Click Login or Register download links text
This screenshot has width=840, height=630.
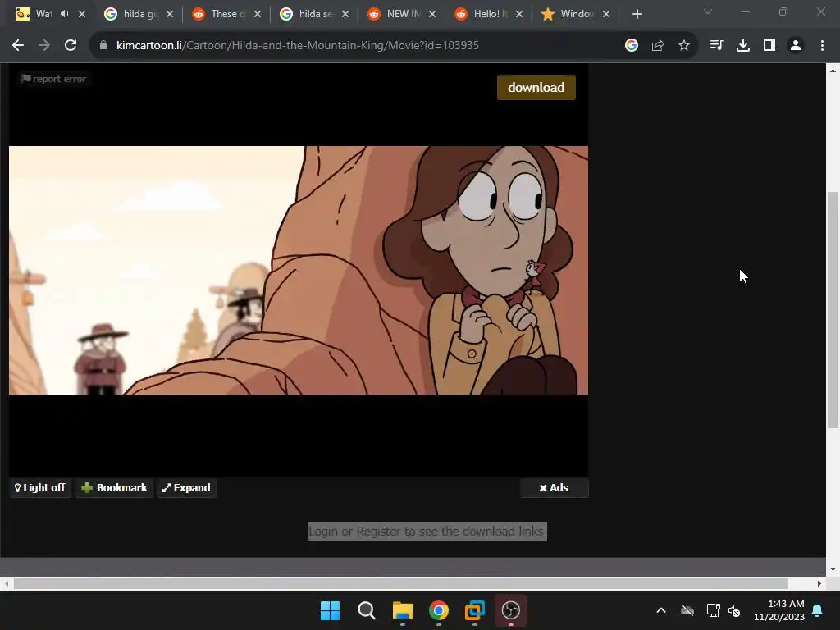tap(427, 531)
